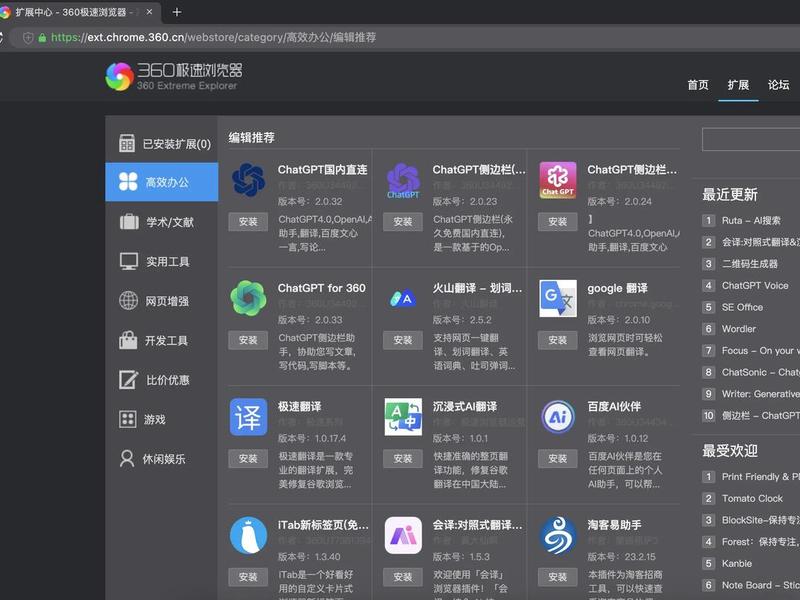Click the 比价优惠 edit icon

click(128, 380)
